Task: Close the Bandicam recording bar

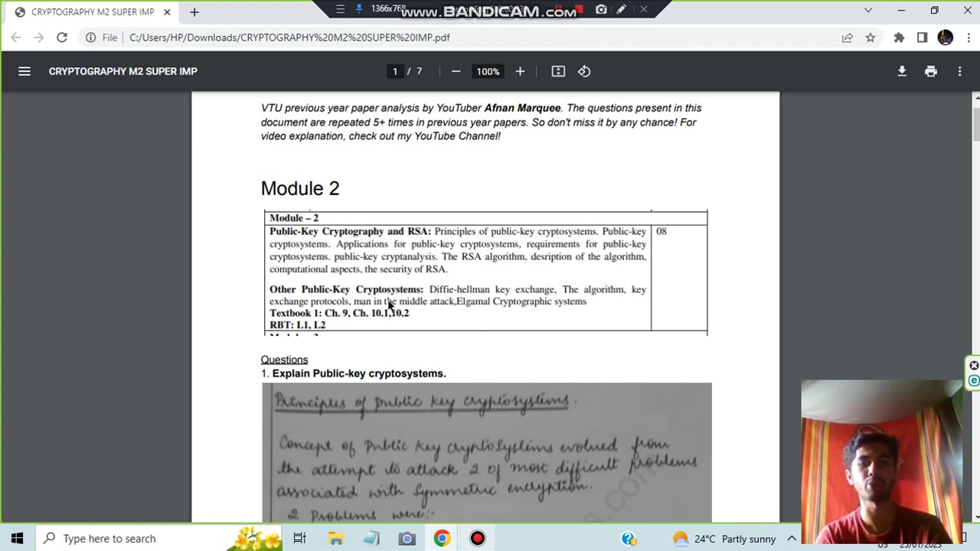Action: [644, 9]
